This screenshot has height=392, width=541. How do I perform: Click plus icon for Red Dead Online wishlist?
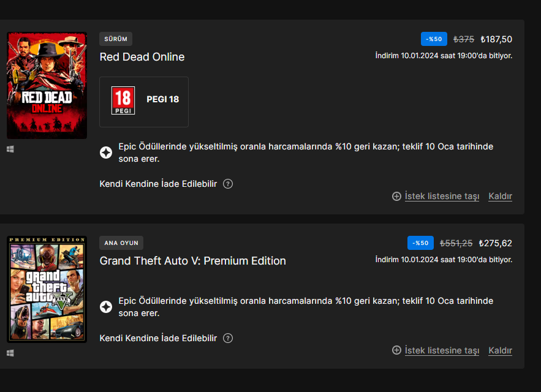tap(396, 197)
